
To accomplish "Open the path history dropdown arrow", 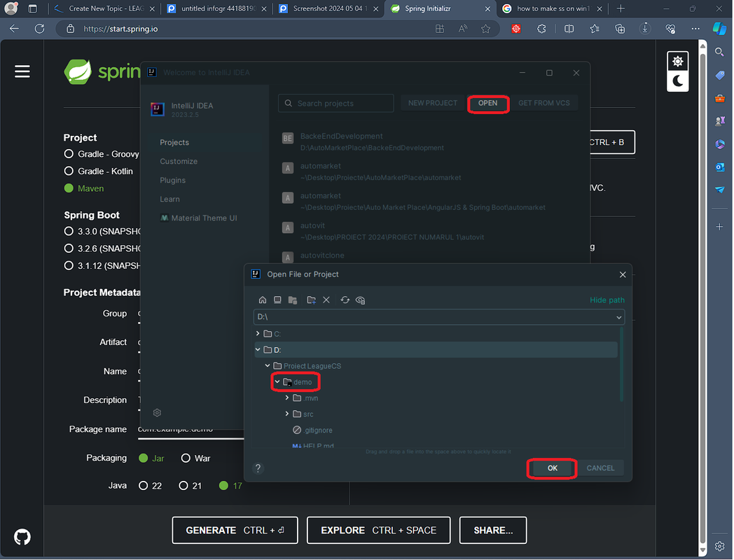I will coord(619,317).
